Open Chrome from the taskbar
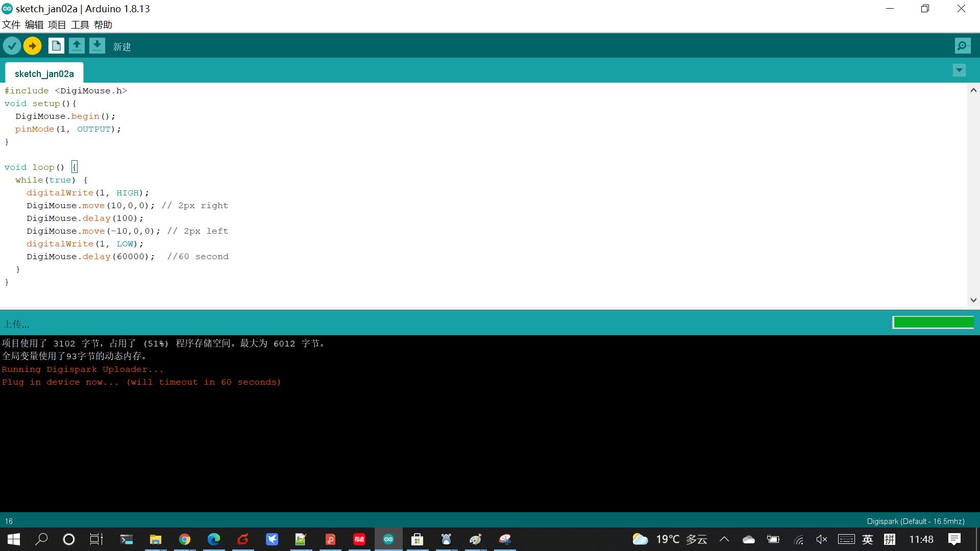980x551 pixels. point(185,539)
